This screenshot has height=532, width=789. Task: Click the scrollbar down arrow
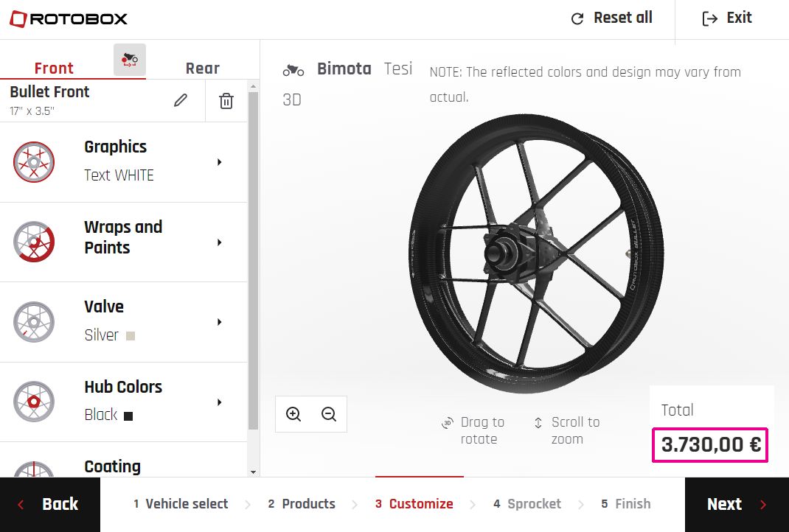click(x=253, y=472)
